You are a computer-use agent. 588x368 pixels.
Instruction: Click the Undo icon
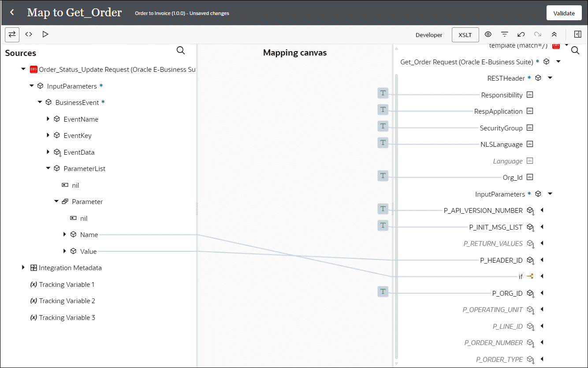(x=521, y=34)
